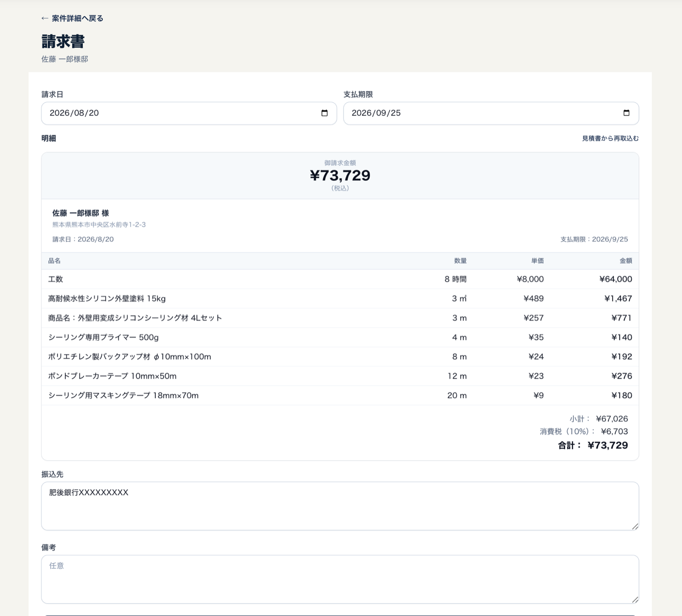Open calendar picker icon in 支払期限 field
The width and height of the screenshot is (682, 616).
coord(626,113)
